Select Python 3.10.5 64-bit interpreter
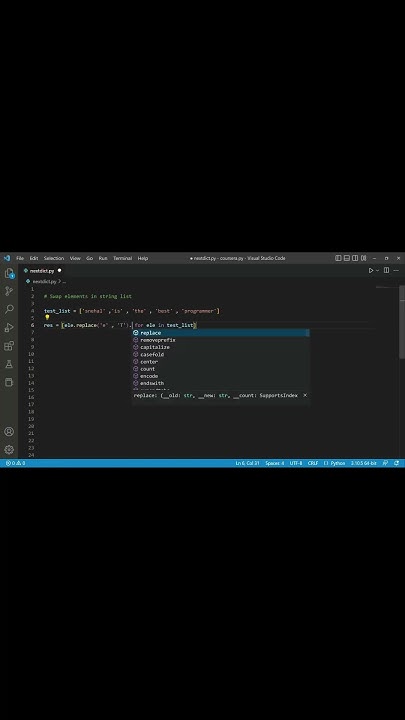This screenshot has height=720, width=405. point(364,463)
